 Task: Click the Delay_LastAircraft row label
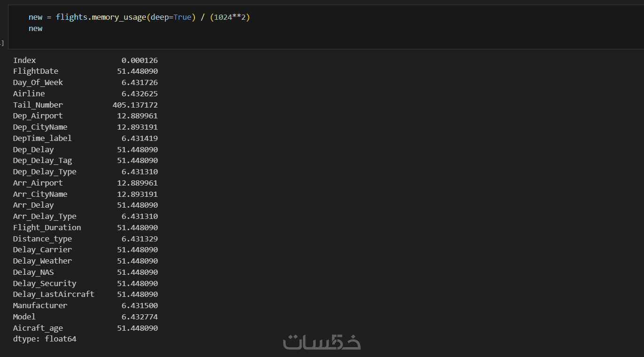54,295
